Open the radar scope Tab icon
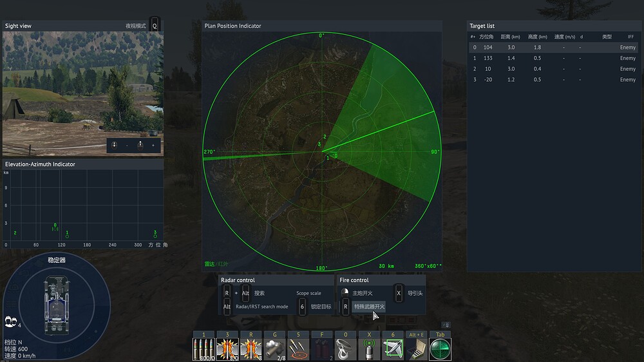 pyautogui.click(x=440, y=349)
